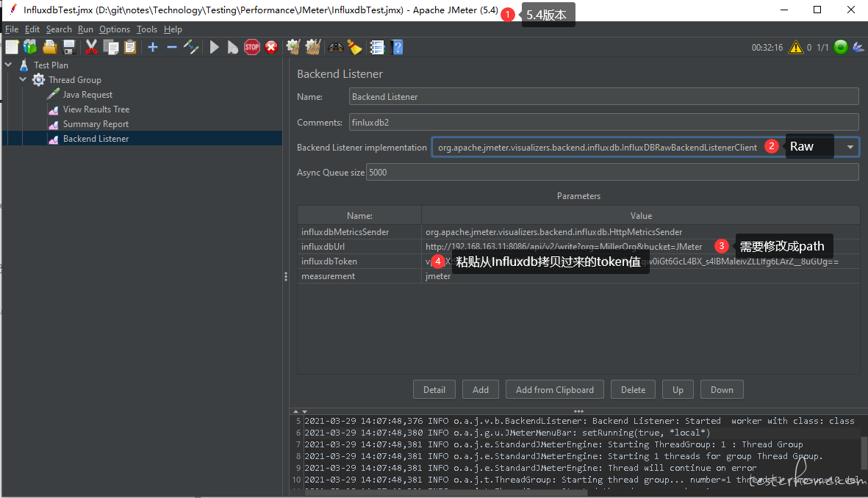
Task: Click the yellow warning triangle log icon
Action: point(795,48)
